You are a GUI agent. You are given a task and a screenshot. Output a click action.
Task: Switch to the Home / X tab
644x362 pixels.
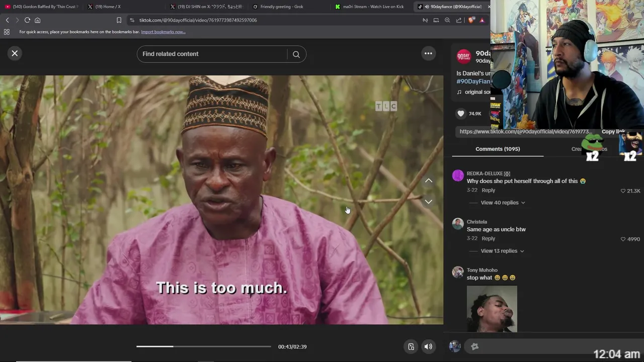[123, 7]
